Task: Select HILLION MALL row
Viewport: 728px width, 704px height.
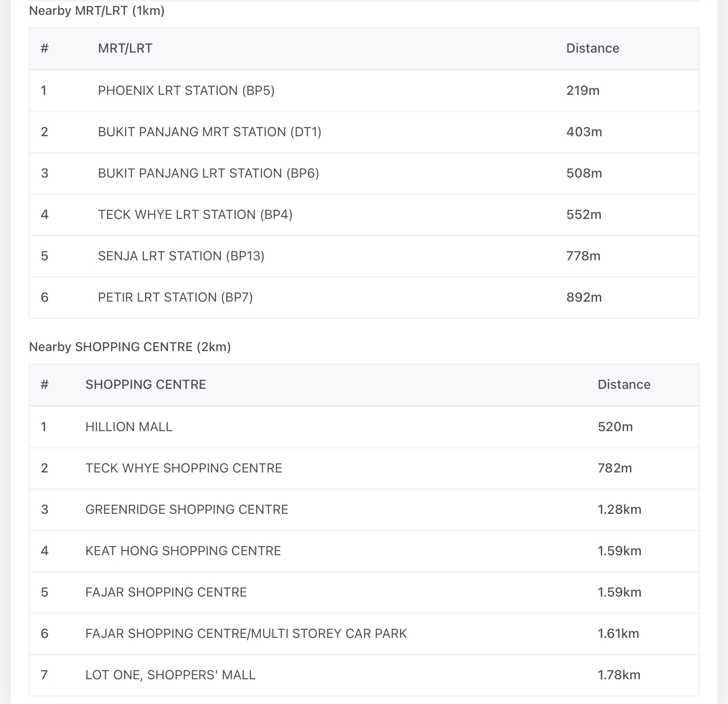Action: tap(129, 427)
